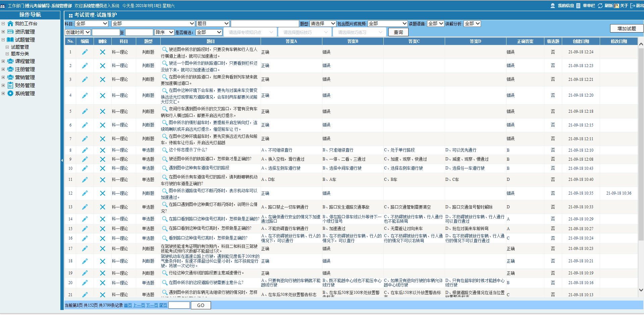The width and height of the screenshot is (644, 315).
Task: Click the pencil icon in row 17
Action: pyautogui.click(x=85, y=249)
